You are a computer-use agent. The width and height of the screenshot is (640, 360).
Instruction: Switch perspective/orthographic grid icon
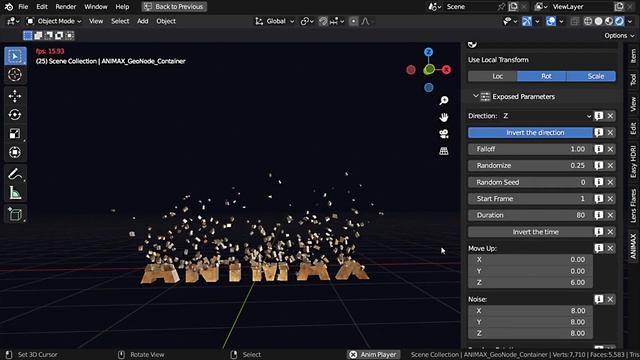(x=444, y=151)
